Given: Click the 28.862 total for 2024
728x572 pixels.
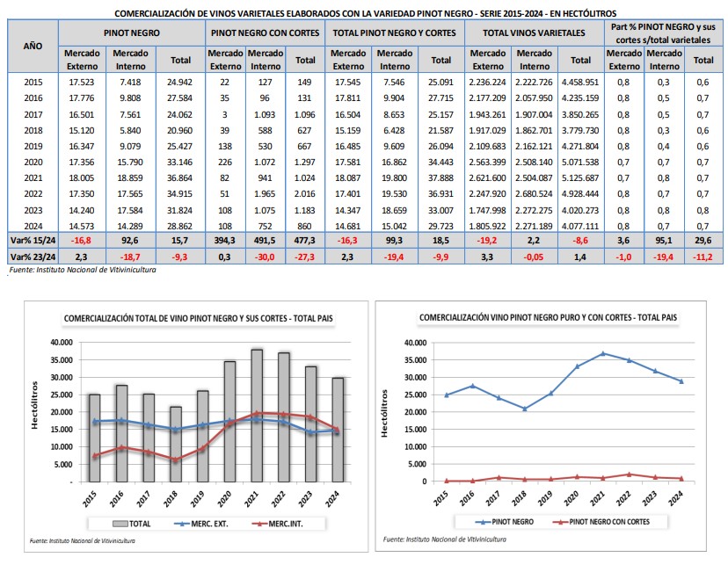Looking at the screenshot, I should pos(179,227).
